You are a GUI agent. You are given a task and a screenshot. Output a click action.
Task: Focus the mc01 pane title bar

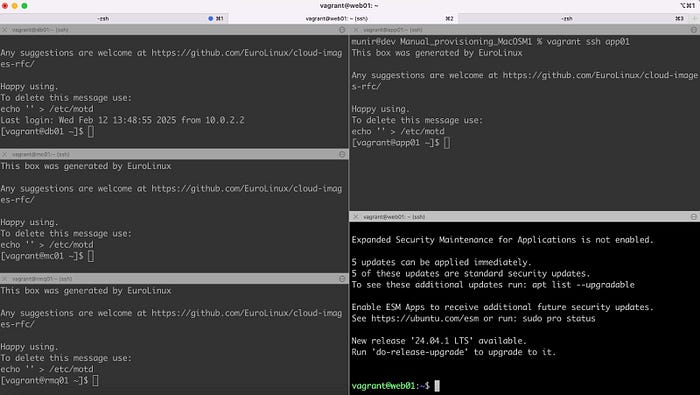tap(174, 154)
